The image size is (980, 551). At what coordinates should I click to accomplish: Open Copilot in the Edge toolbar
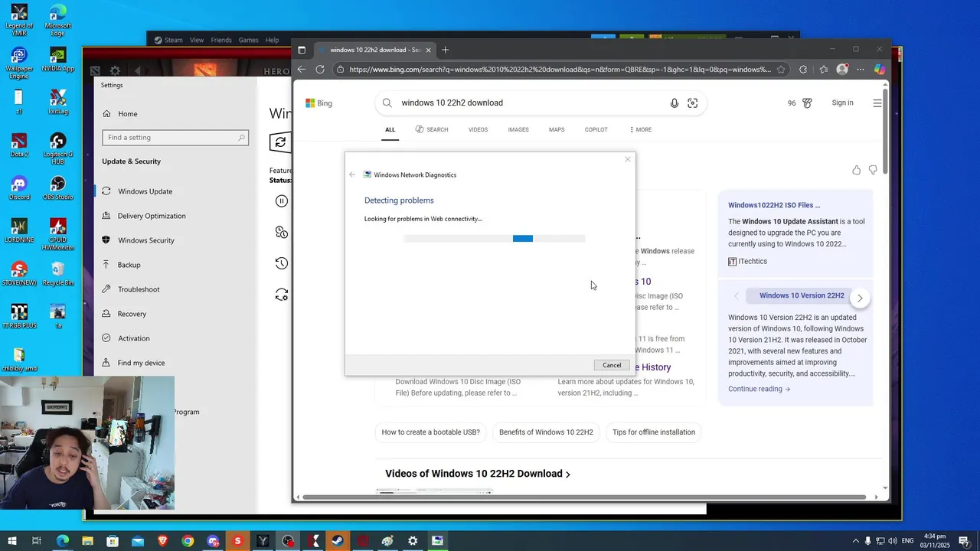click(x=880, y=69)
